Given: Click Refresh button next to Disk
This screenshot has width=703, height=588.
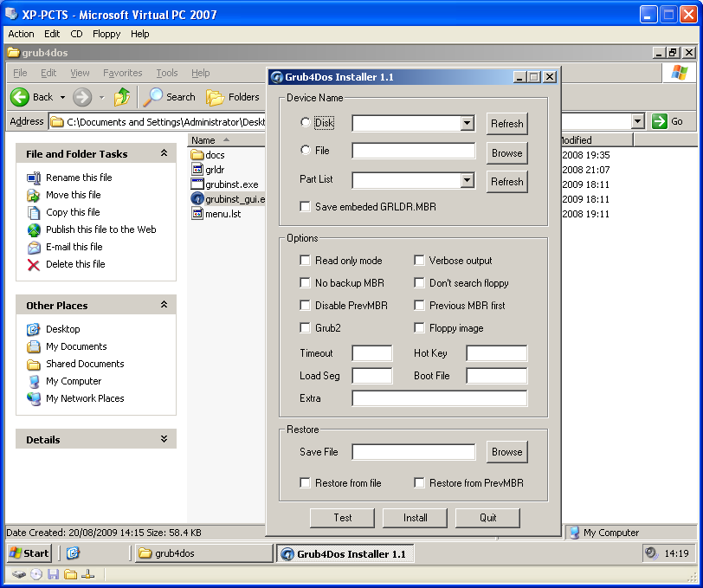Looking at the screenshot, I should pos(507,123).
